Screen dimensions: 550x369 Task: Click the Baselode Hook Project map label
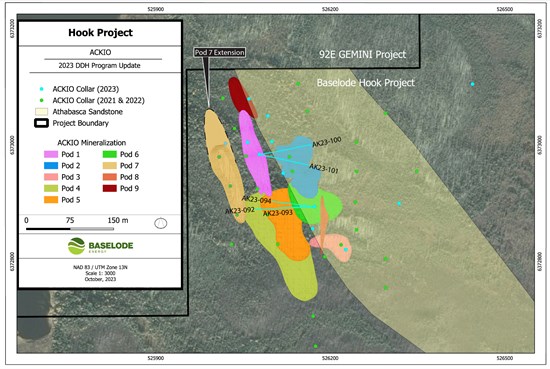pyautogui.click(x=365, y=83)
